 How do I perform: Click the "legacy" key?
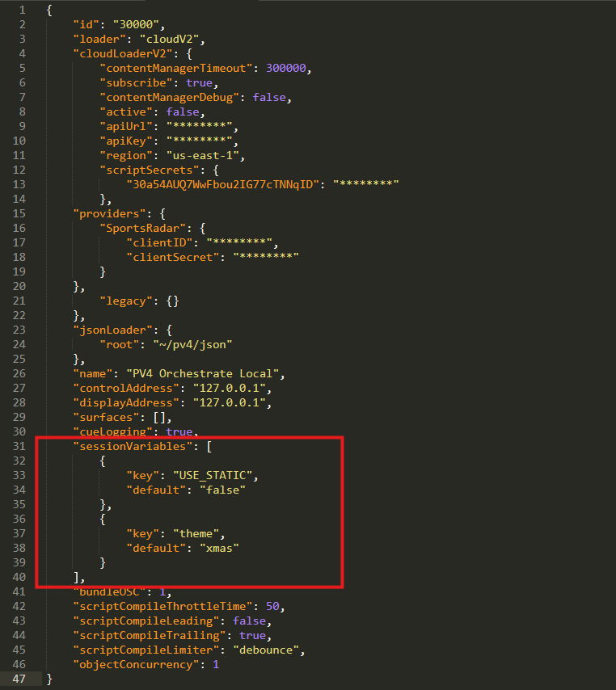(126, 301)
